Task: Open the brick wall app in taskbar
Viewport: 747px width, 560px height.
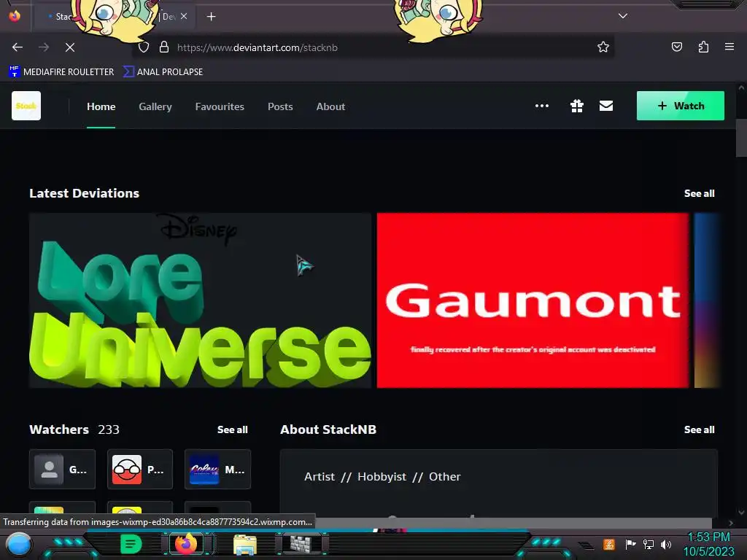Action: coord(301,544)
